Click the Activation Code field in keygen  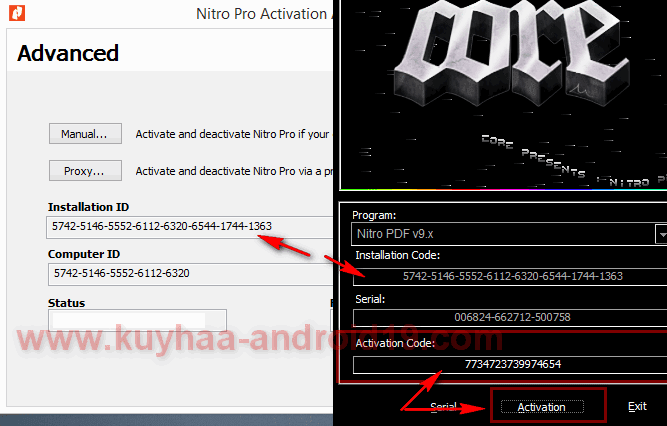click(510, 365)
